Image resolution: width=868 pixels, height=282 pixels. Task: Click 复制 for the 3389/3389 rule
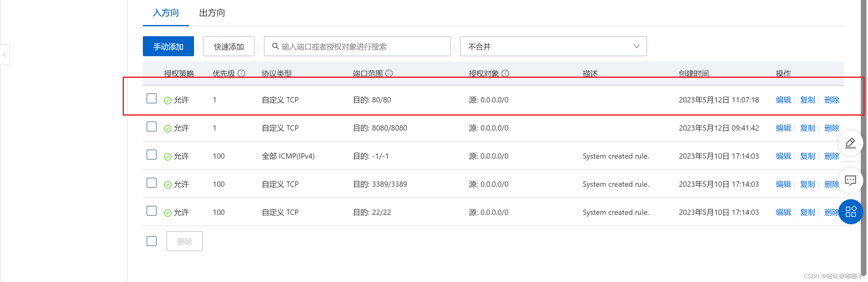[x=807, y=184]
